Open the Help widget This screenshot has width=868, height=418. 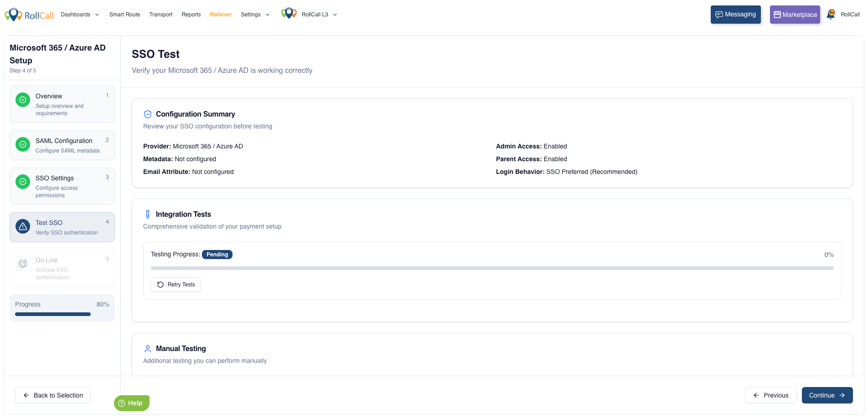(x=132, y=403)
